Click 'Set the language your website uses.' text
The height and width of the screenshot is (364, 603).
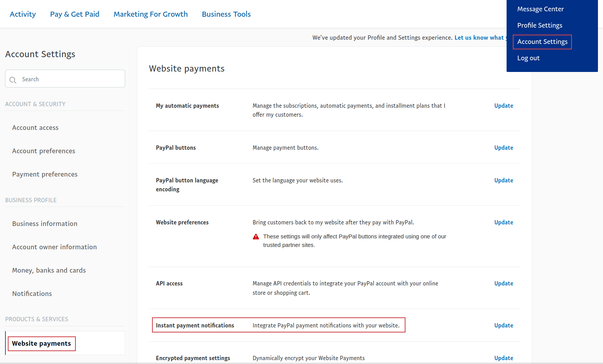coord(298,180)
